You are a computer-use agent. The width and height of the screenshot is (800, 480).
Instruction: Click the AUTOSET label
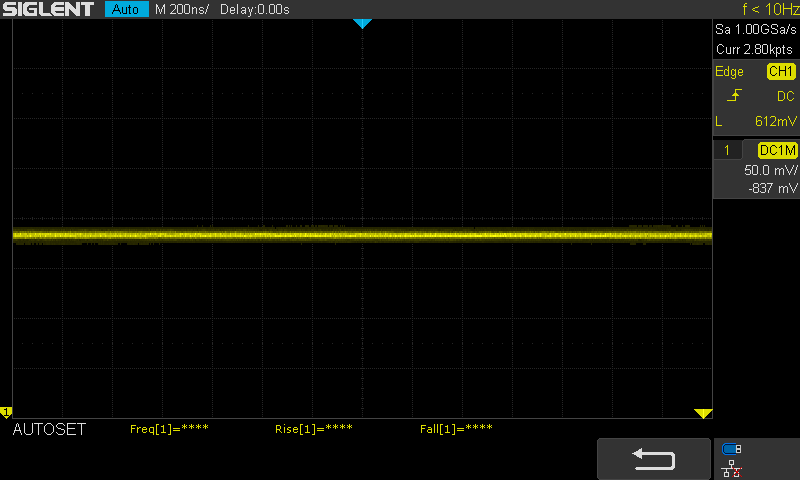click(49, 429)
